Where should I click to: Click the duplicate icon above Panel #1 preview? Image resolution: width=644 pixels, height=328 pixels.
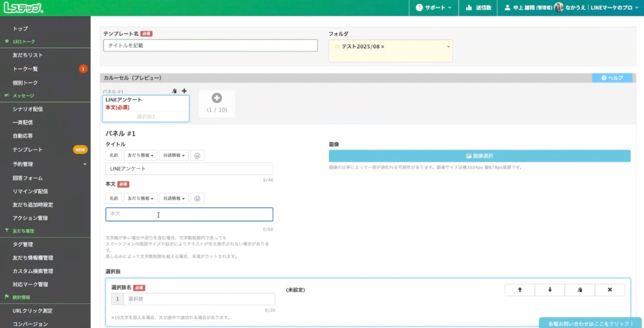click(x=174, y=91)
